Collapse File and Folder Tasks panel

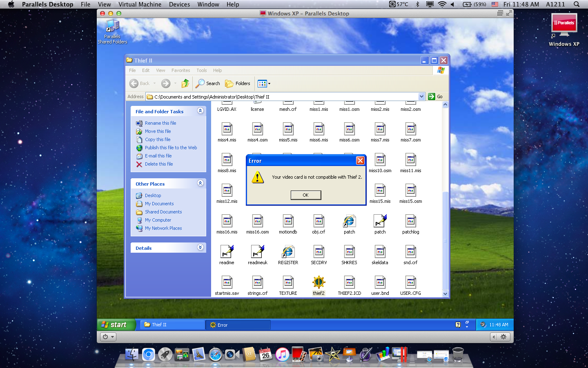click(x=200, y=111)
